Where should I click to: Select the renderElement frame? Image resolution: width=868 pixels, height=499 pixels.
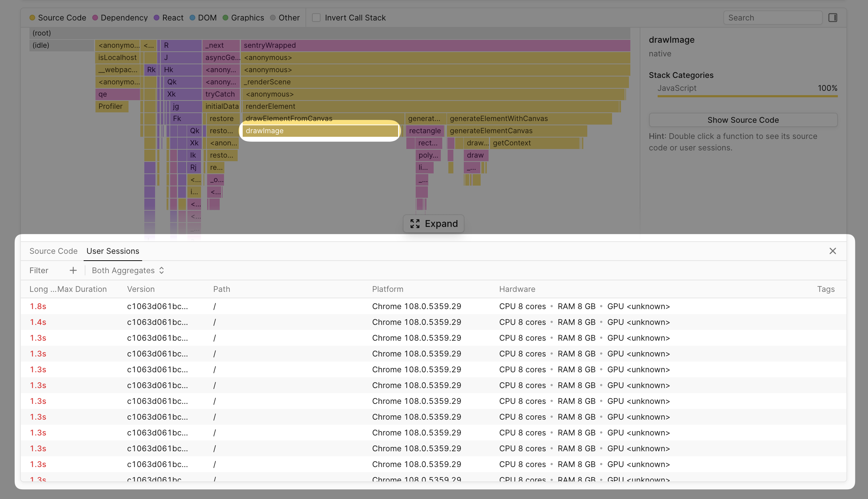(431, 106)
